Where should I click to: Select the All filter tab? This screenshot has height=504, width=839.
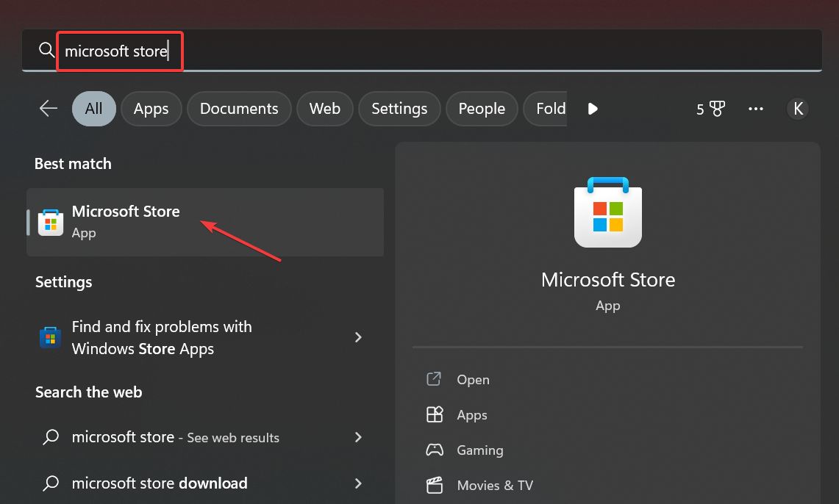pos(93,109)
